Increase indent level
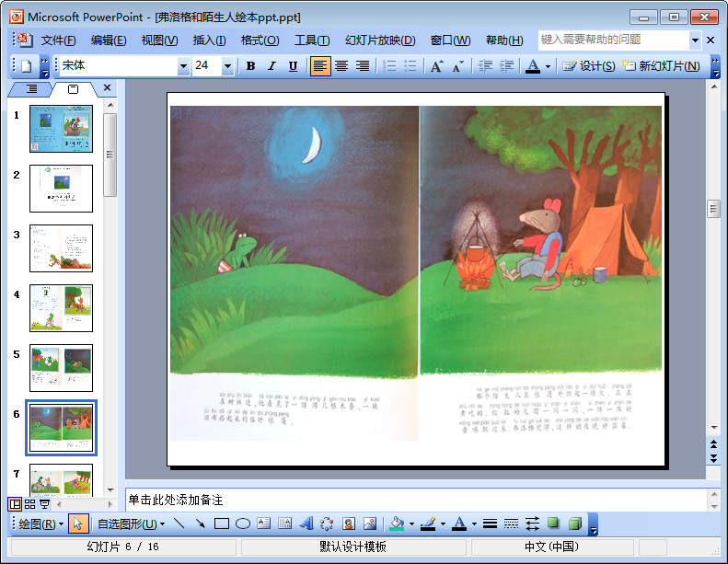This screenshot has width=728, height=564. click(x=506, y=66)
